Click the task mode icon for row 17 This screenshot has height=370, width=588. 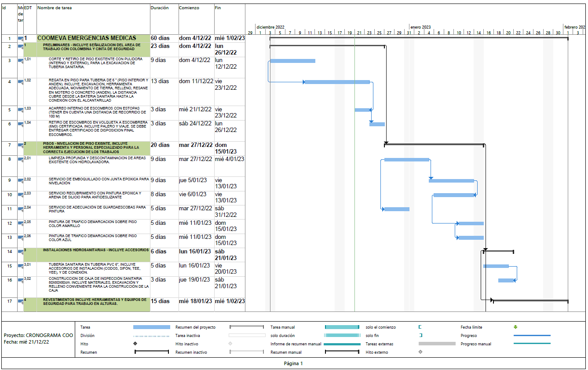coord(20,300)
